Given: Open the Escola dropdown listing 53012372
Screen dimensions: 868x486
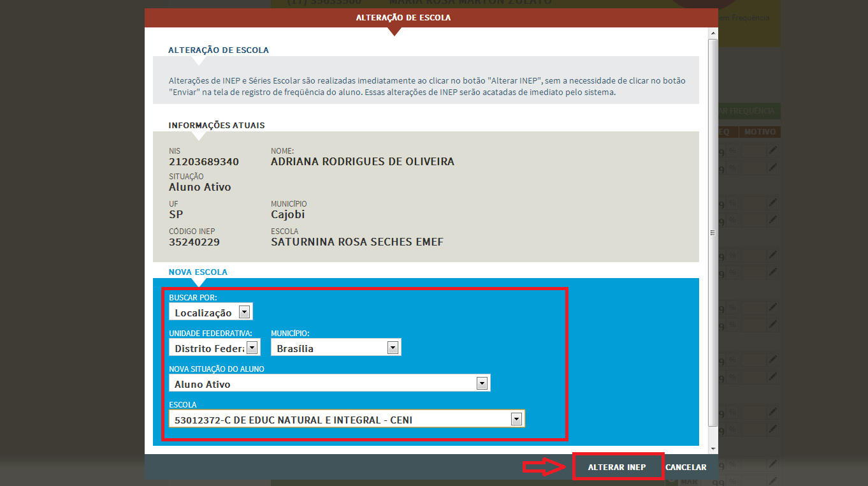Looking at the screenshot, I should click(x=347, y=419).
